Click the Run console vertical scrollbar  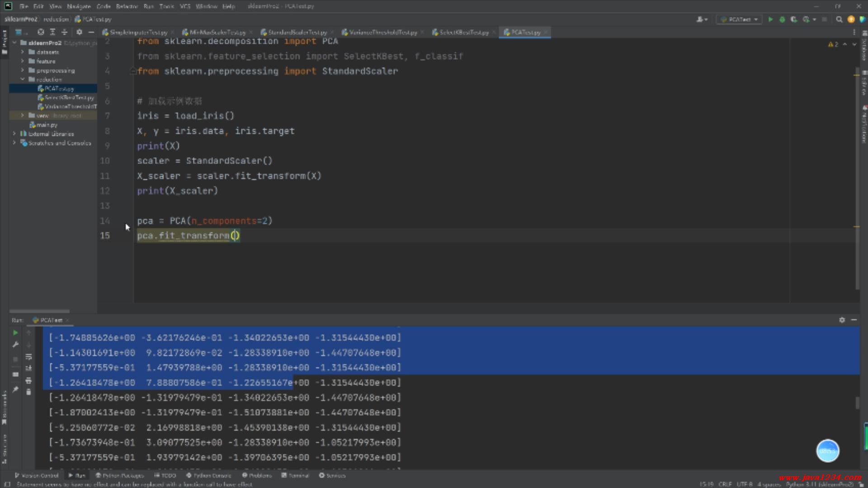tap(857, 402)
